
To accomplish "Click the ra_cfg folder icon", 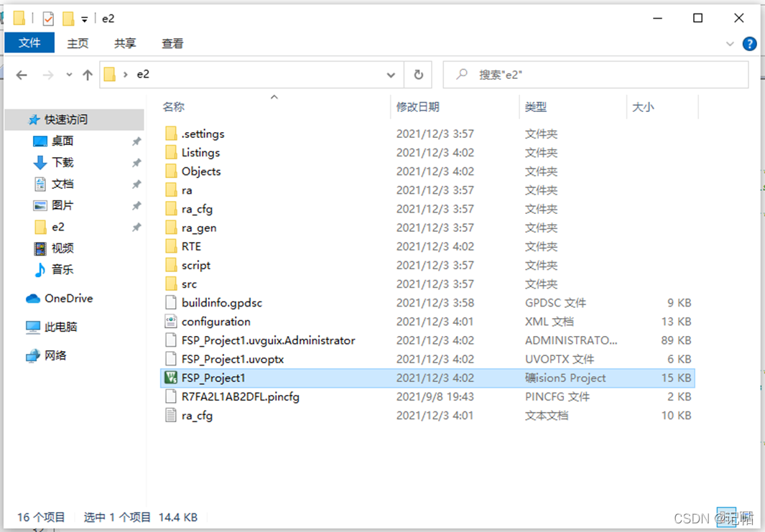I will tap(171, 209).
